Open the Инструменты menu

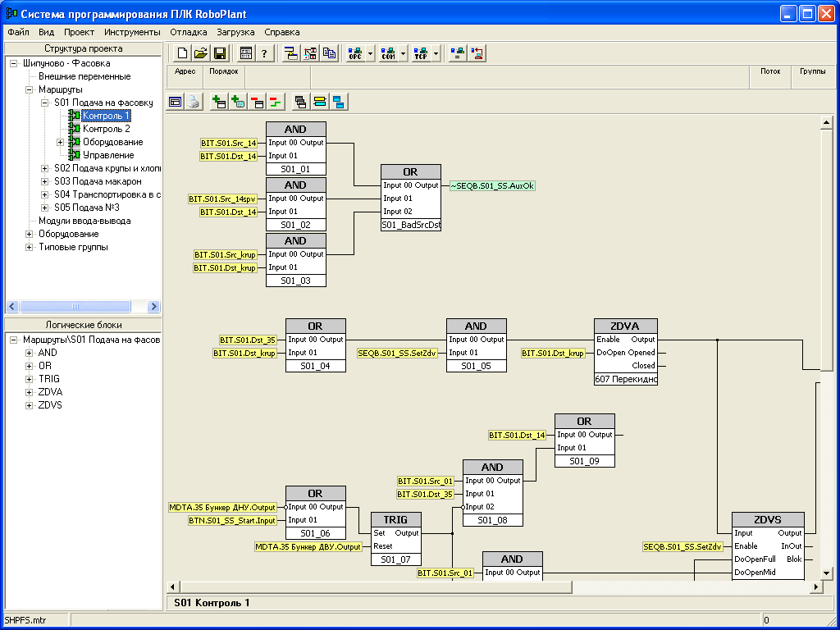point(132,32)
